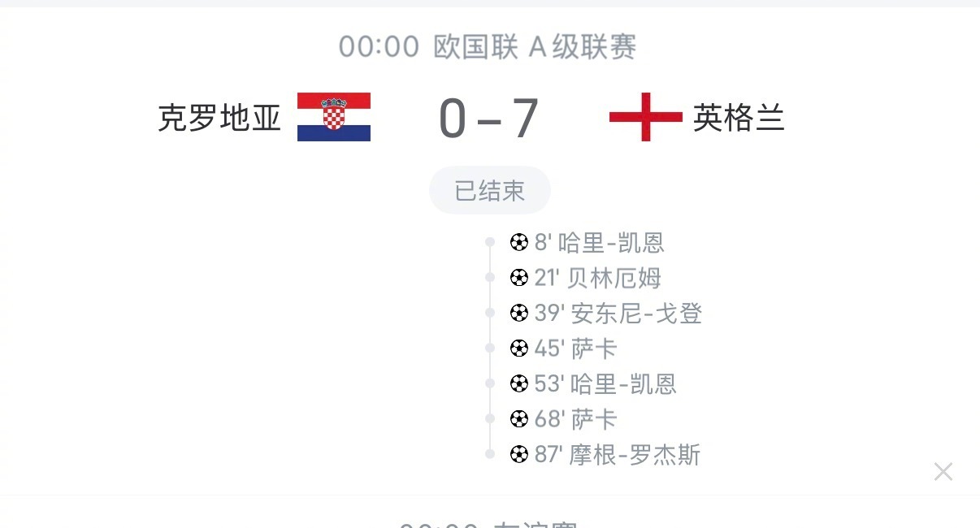Click timeline dot next to 87' goal
980x528 pixels.
(x=489, y=454)
